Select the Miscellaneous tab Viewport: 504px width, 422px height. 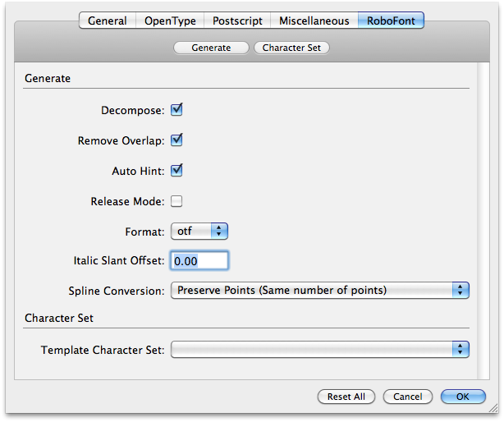[314, 21]
